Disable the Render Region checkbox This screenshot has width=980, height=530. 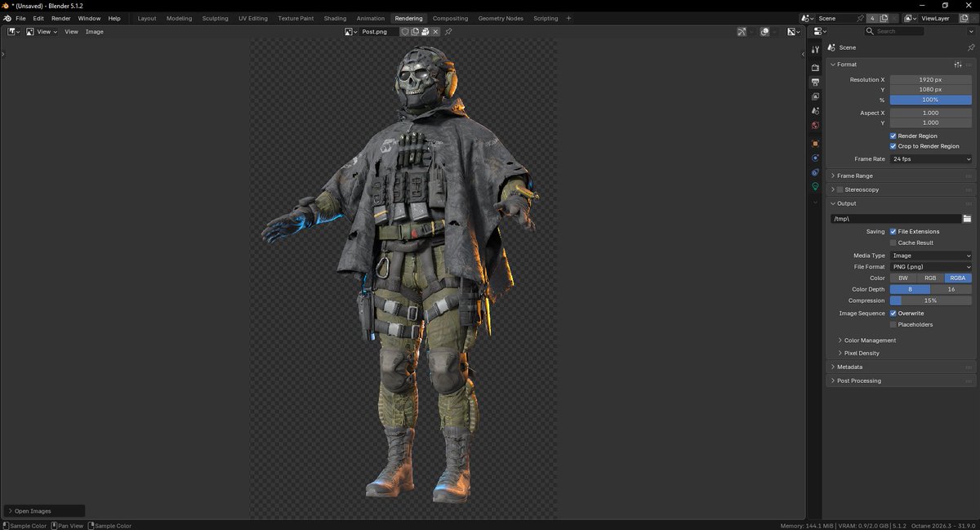pyautogui.click(x=893, y=136)
